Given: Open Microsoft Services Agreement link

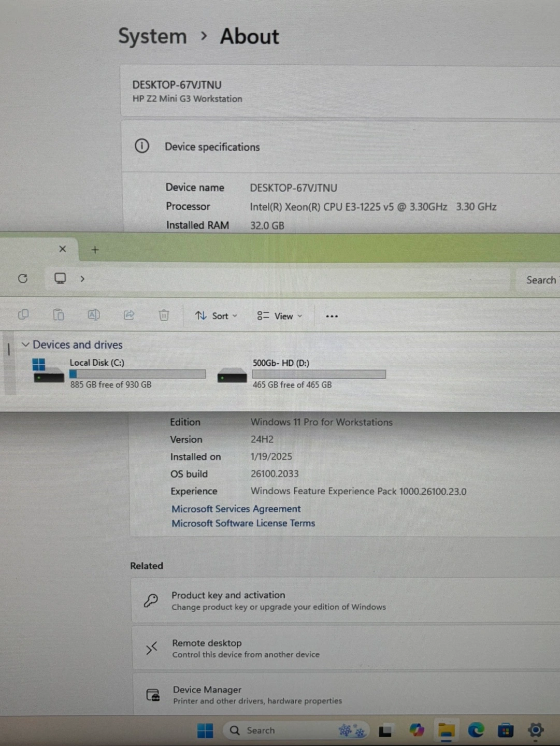Looking at the screenshot, I should [236, 509].
